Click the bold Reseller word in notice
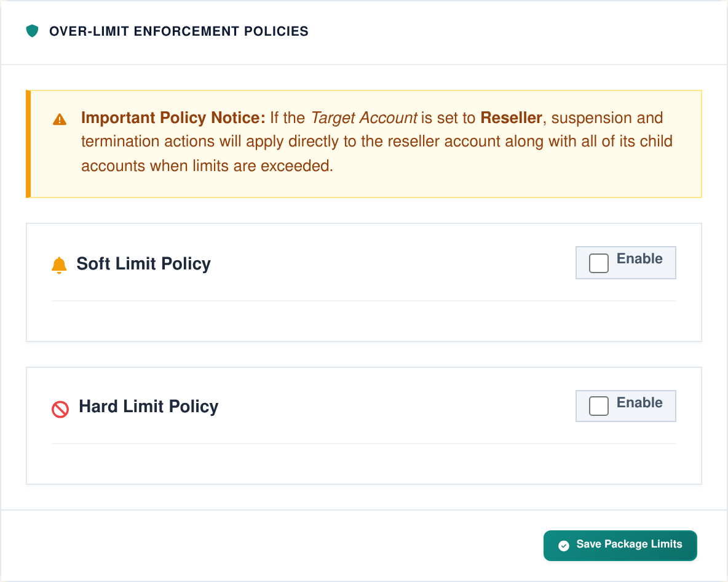The image size is (728, 582). coord(511,118)
